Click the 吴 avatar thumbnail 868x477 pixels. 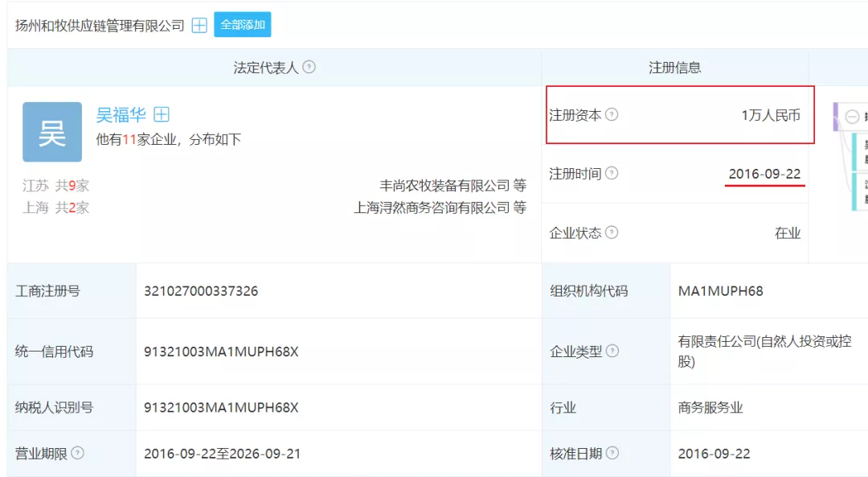(x=51, y=131)
